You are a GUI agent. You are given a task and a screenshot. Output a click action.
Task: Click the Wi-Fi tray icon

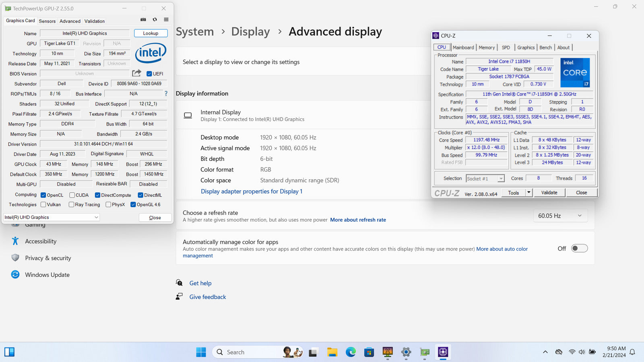pyautogui.click(x=572, y=352)
